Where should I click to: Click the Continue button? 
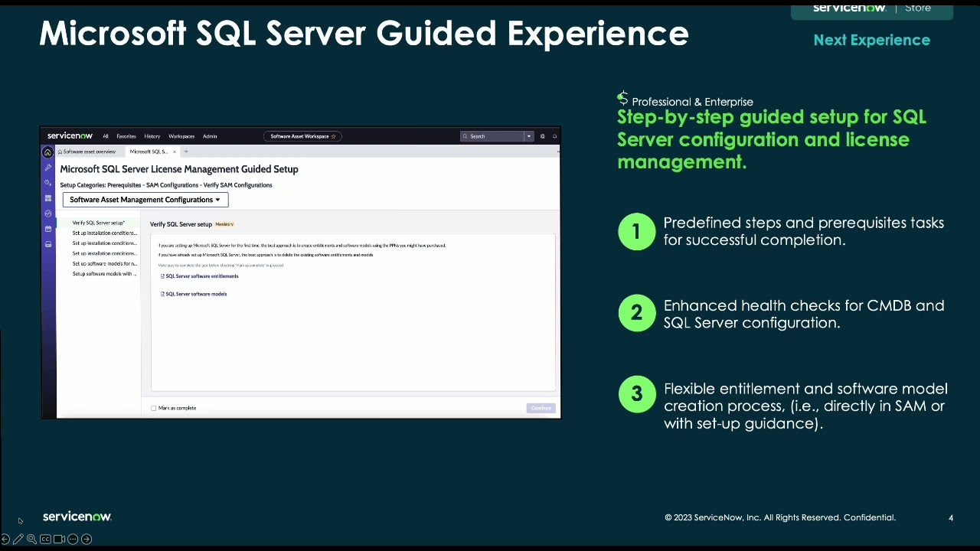pos(541,408)
